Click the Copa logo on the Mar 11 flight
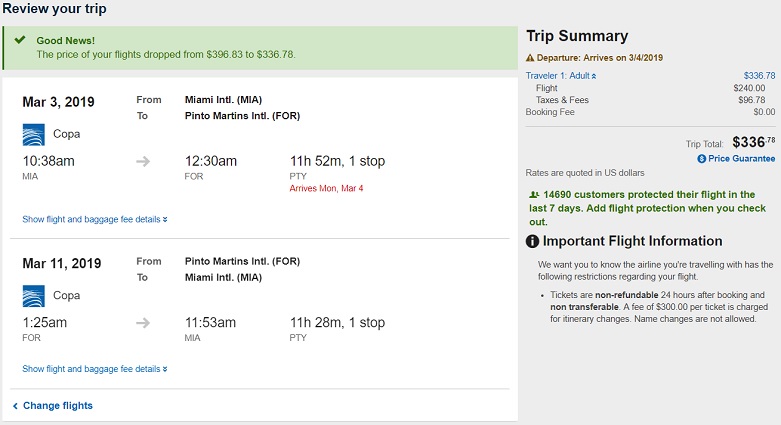This screenshot has width=781, height=425. pyautogui.click(x=33, y=296)
